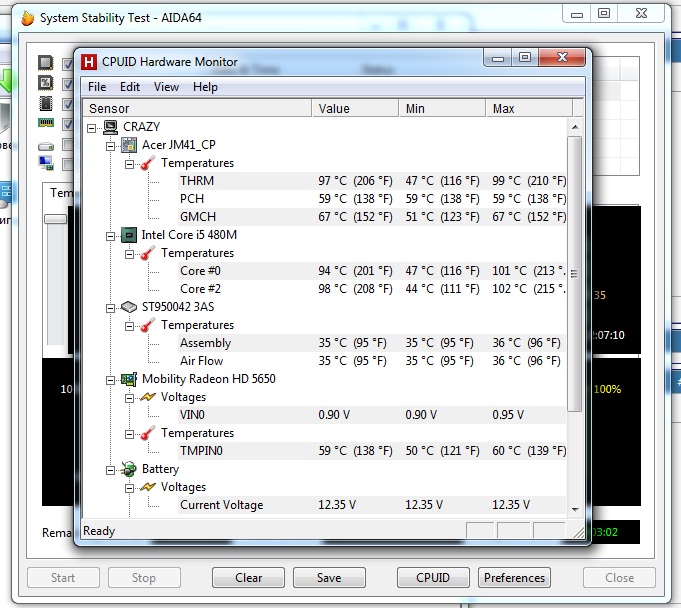Open the Edit menu
The image size is (681, 608).
click(129, 87)
